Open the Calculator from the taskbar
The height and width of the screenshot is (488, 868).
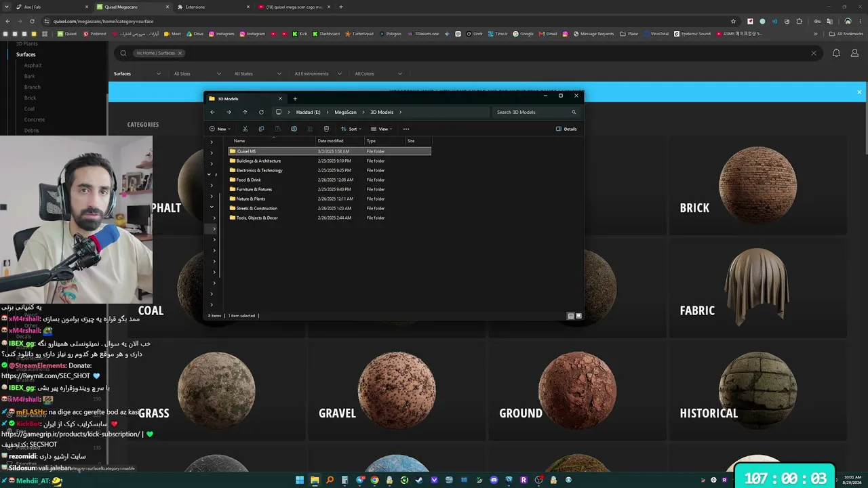(x=344, y=480)
